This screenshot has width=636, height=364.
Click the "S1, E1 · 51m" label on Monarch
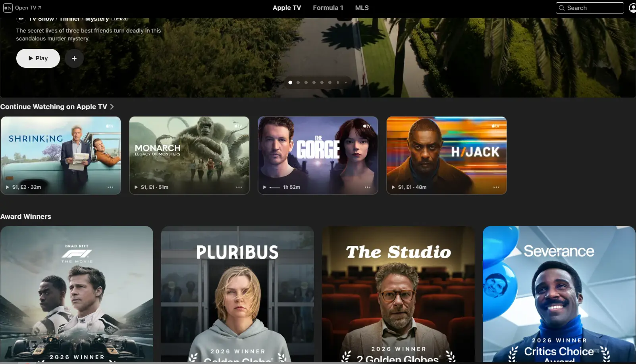click(154, 187)
